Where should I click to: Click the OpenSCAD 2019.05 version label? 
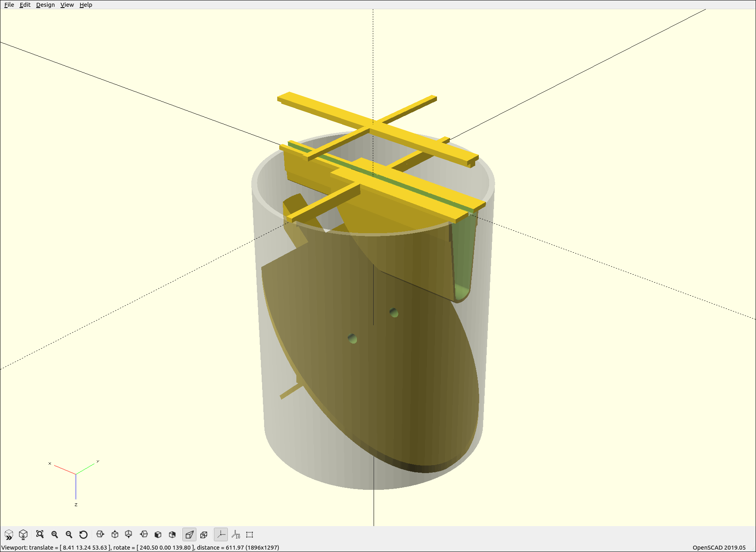719,548
